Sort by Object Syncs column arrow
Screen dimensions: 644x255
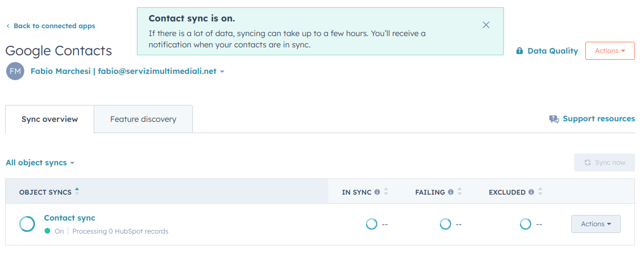(77, 191)
